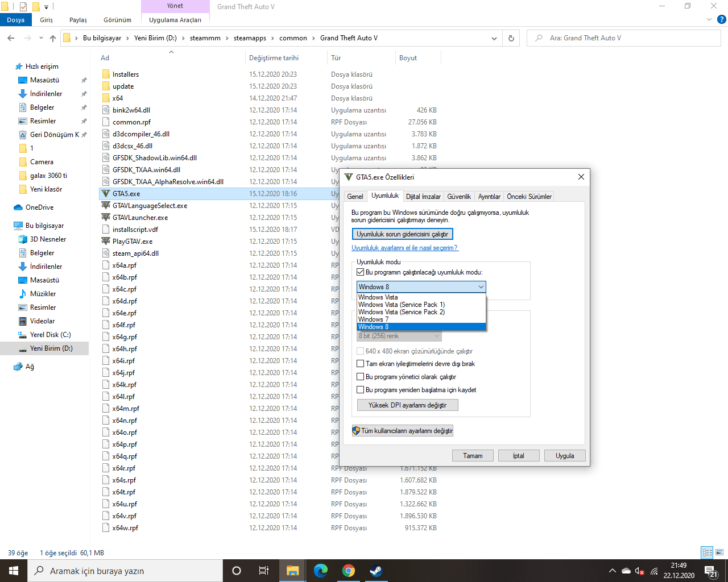
Task: Uncheck the compatibility mode checkbox
Action: coord(360,272)
